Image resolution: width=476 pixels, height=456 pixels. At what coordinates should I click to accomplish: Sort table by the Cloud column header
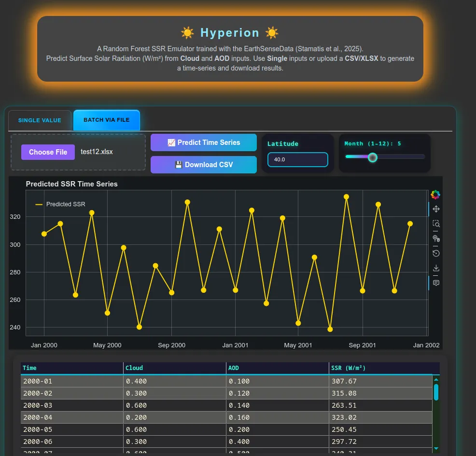[174, 368]
